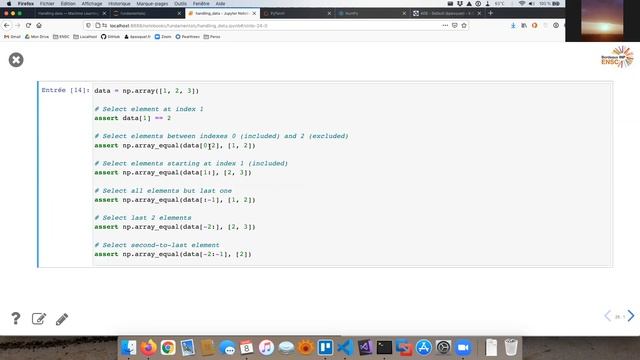Switch to the Python tab
The image size is (640, 360).
click(x=296, y=13)
